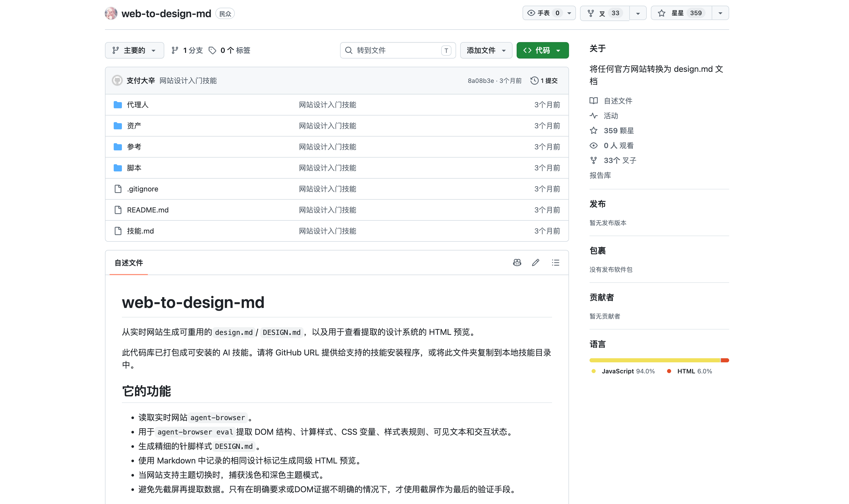Image resolution: width=849 pixels, height=504 pixels.
Task: Open the 脚本 folder
Action: pos(134,168)
